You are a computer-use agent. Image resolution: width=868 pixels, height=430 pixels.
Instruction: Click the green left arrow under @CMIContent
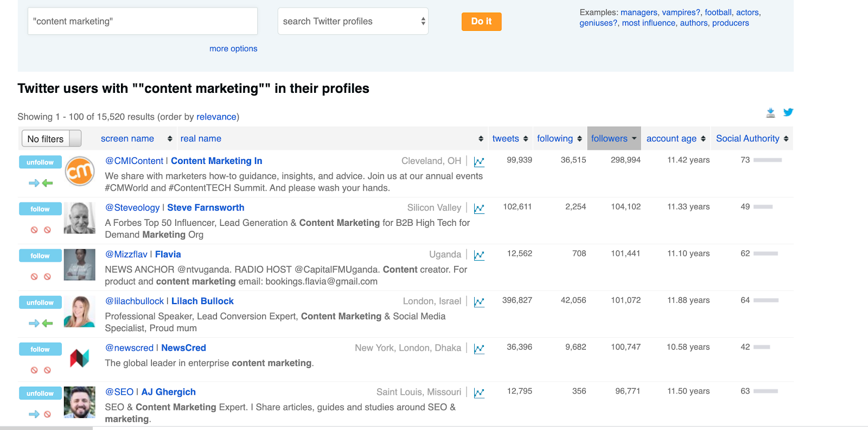[x=48, y=183]
